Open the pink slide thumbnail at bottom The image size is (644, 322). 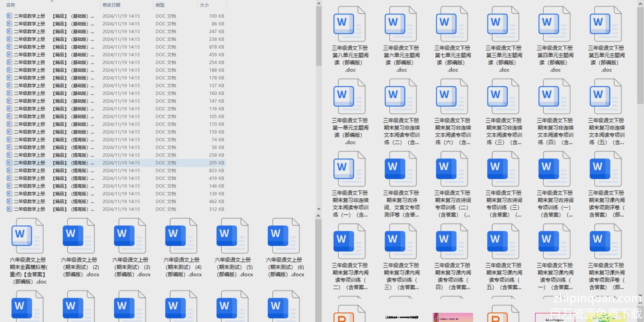452,317
